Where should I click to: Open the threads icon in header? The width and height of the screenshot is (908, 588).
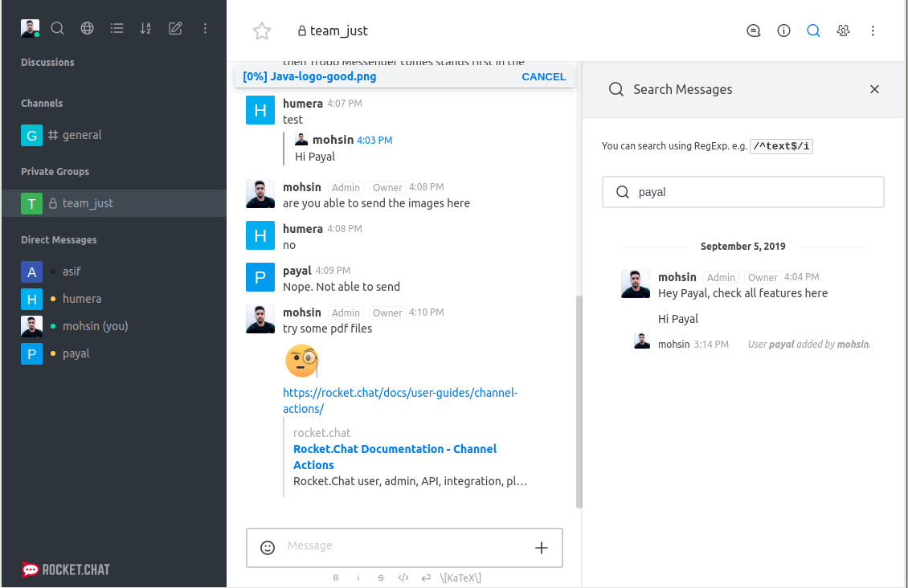pos(754,31)
